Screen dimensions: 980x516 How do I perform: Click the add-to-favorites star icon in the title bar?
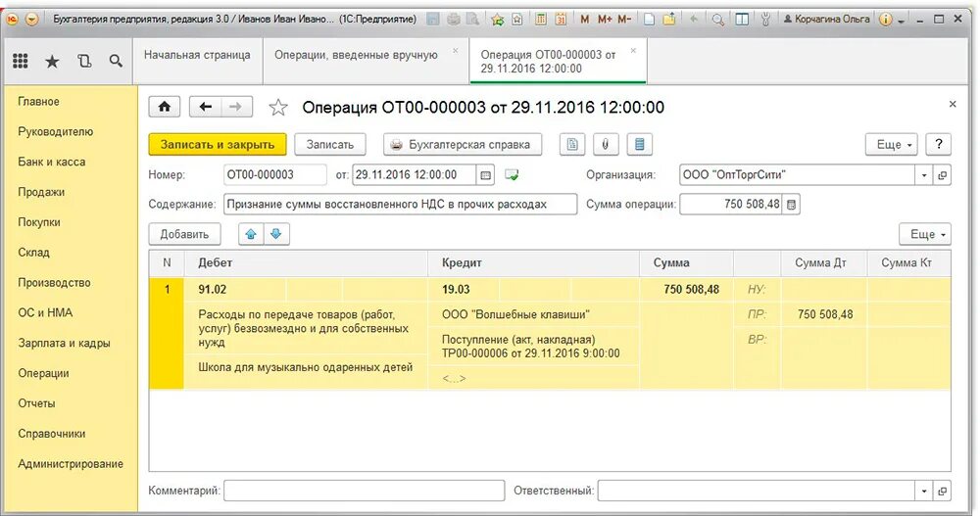(498, 20)
